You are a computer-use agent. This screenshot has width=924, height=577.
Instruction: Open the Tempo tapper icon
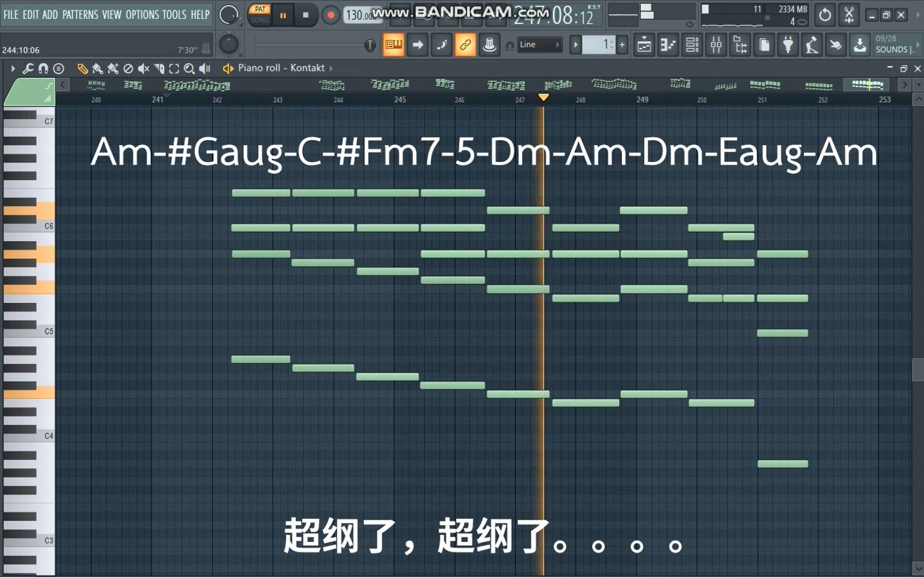tap(812, 46)
